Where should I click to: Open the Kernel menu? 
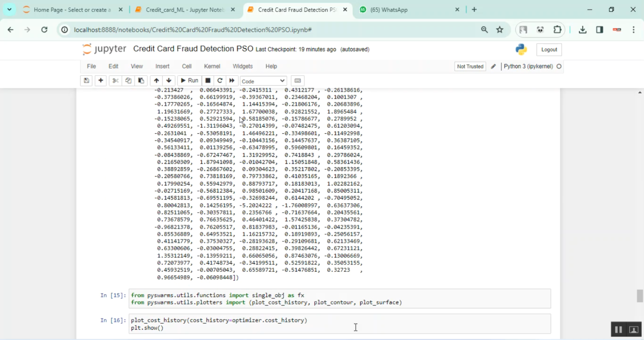[x=212, y=66]
